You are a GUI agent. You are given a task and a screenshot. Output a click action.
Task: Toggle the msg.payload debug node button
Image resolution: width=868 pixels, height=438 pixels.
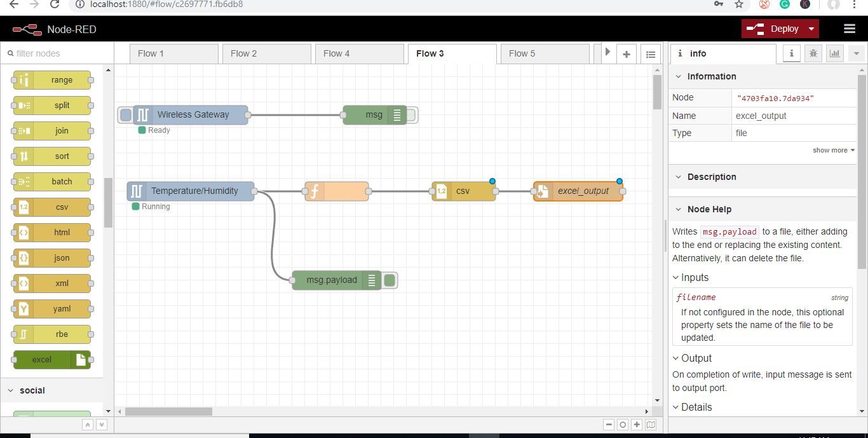click(390, 280)
